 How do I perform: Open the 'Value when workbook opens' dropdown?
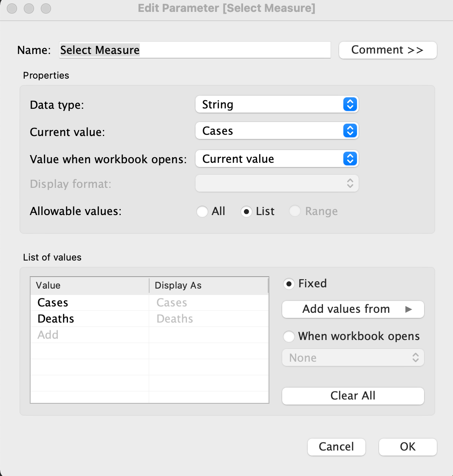click(276, 159)
